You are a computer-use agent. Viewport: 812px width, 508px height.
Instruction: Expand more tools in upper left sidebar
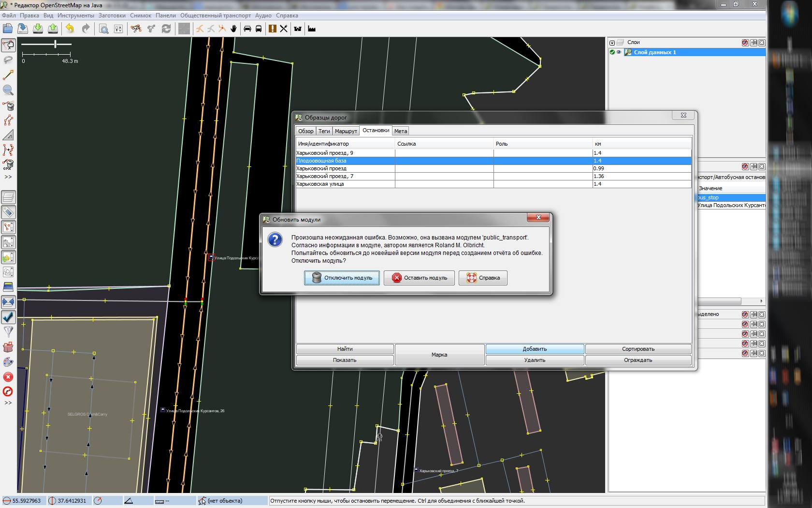(8, 177)
